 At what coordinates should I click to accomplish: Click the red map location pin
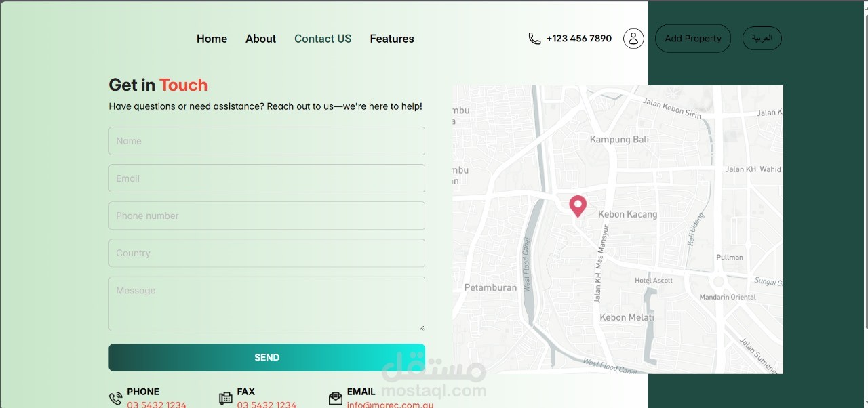[578, 206]
